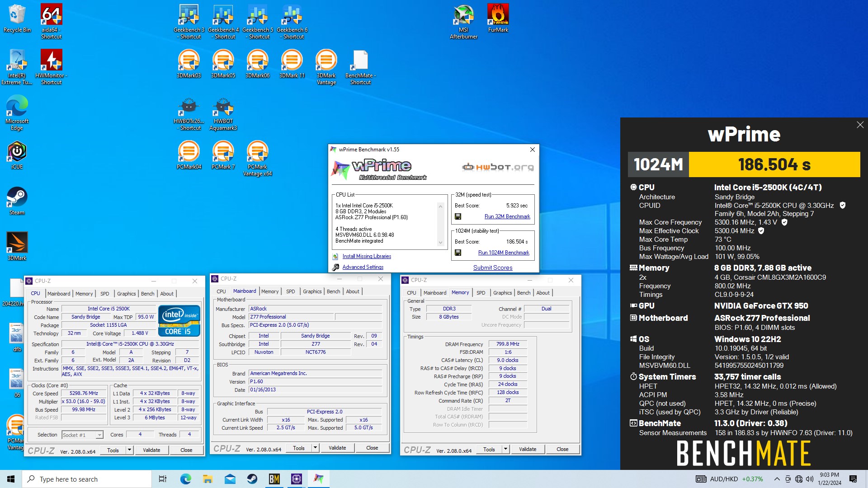Screen dimensions: 868x488
Task: Launch HWBOT Aquamark3 icon
Action: pos(223,113)
